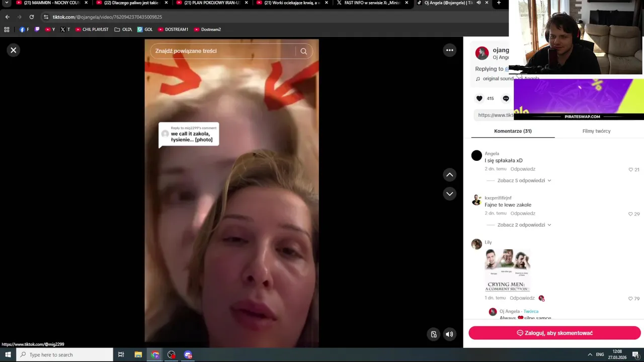Like Lily's comment with 79 likes
The image size is (644, 362).
click(x=630, y=299)
